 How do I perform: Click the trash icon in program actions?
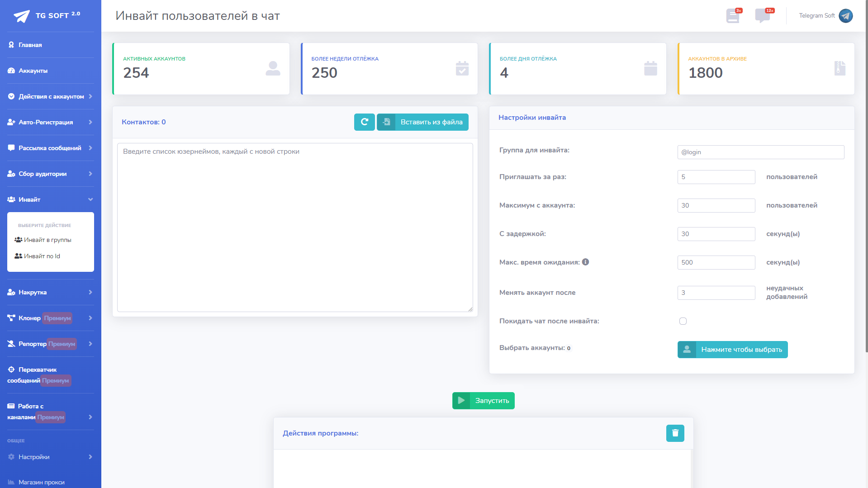point(675,433)
